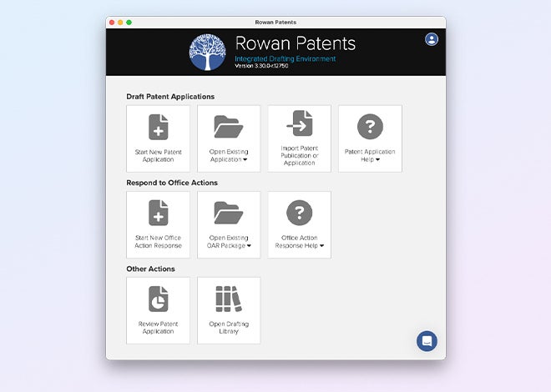Open the chat support bubble button
The image size is (551, 392).
click(427, 341)
